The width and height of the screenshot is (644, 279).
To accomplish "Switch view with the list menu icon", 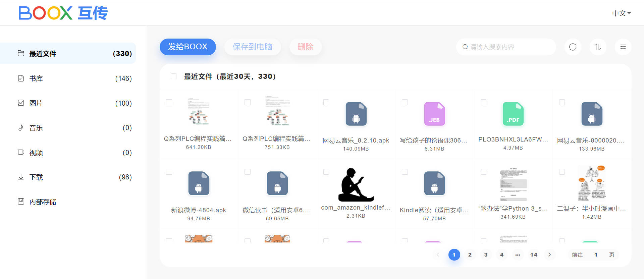I will click(623, 47).
